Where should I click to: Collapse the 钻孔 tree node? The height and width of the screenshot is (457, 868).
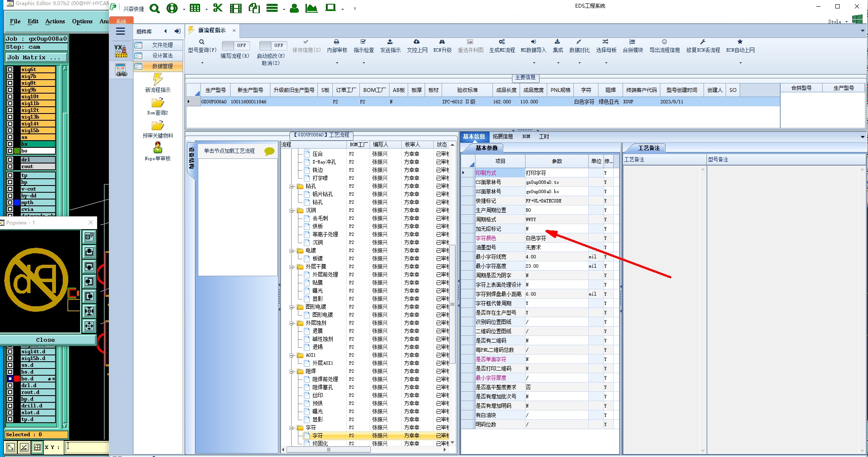coord(292,186)
